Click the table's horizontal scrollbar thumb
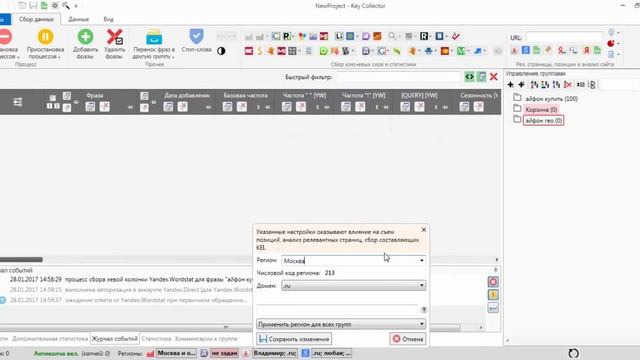Image resolution: width=640 pixels, height=360 pixels. click(x=21, y=260)
